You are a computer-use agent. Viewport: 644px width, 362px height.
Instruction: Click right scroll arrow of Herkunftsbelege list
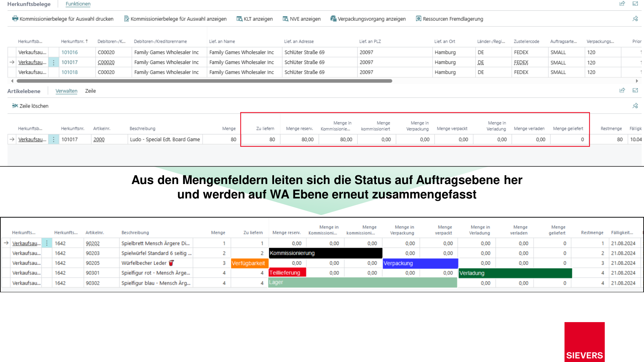[637, 81]
